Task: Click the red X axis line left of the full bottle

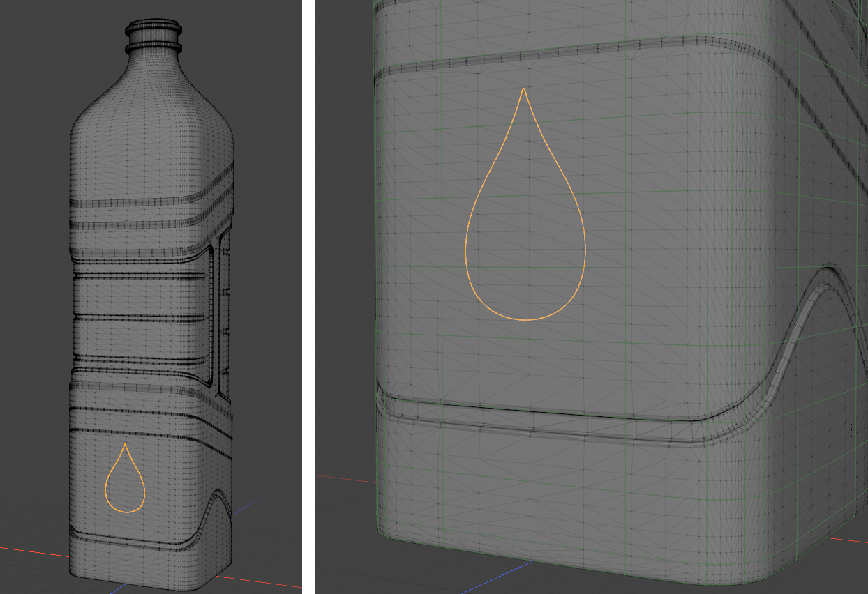Action: click(x=35, y=551)
